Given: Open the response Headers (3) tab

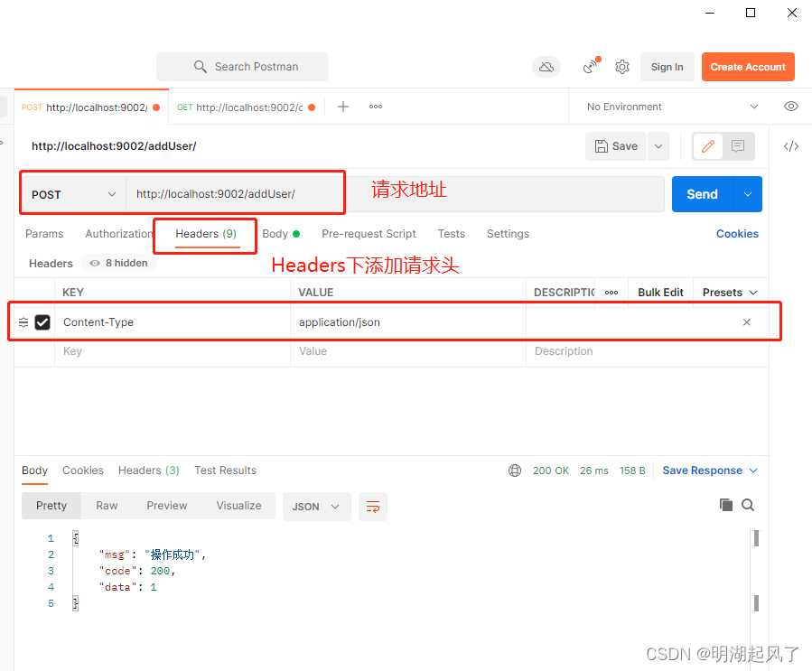Looking at the screenshot, I should coord(149,471).
